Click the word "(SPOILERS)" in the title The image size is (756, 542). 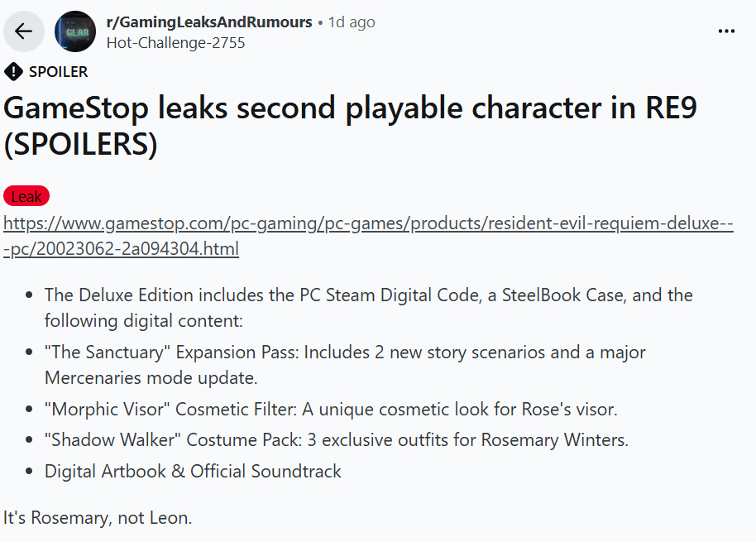click(80, 144)
